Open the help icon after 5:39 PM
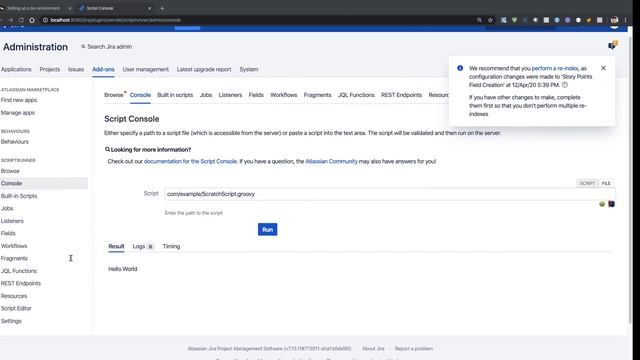The height and width of the screenshot is (360, 640). (x=565, y=85)
